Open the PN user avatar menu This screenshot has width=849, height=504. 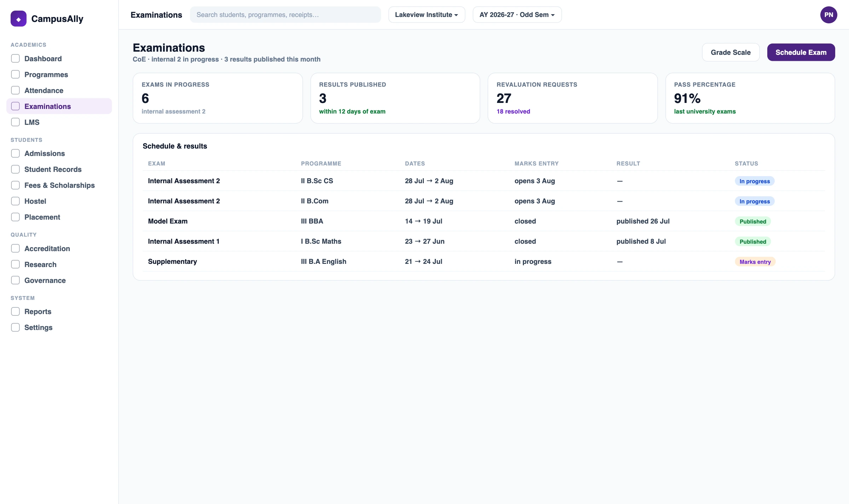click(828, 15)
